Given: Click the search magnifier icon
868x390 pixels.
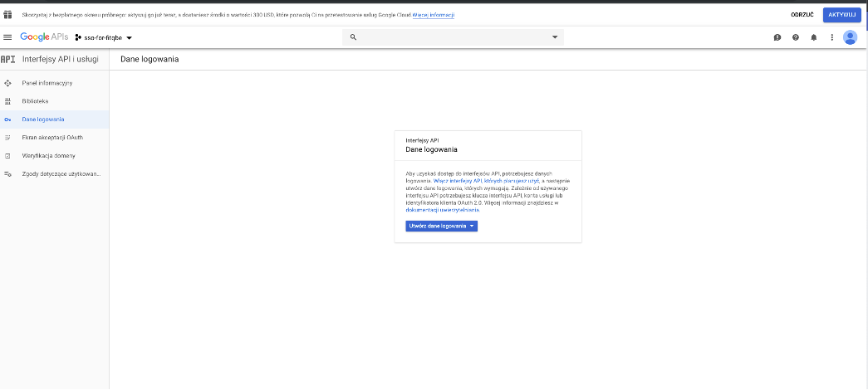Looking at the screenshot, I should [353, 37].
